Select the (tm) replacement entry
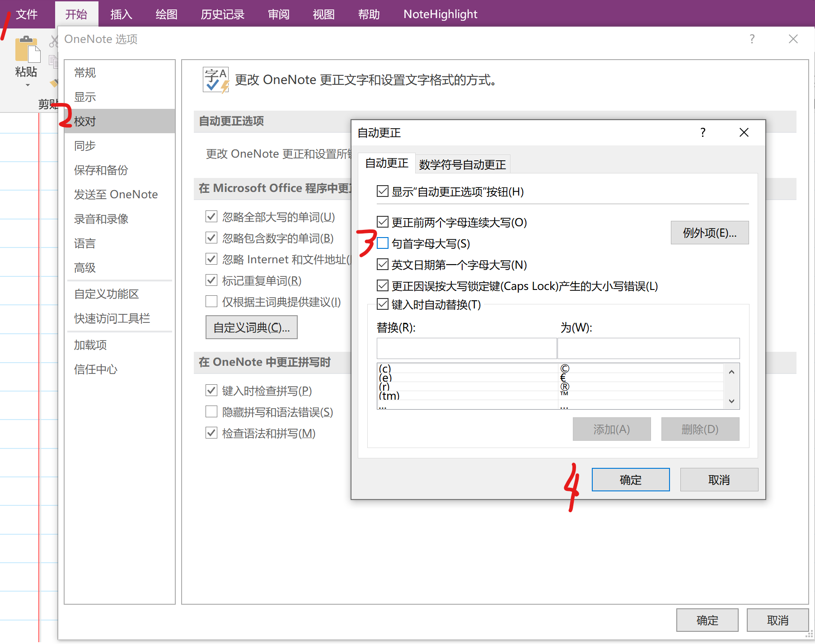This screenshot has height=644, width=815. [550, 395]
